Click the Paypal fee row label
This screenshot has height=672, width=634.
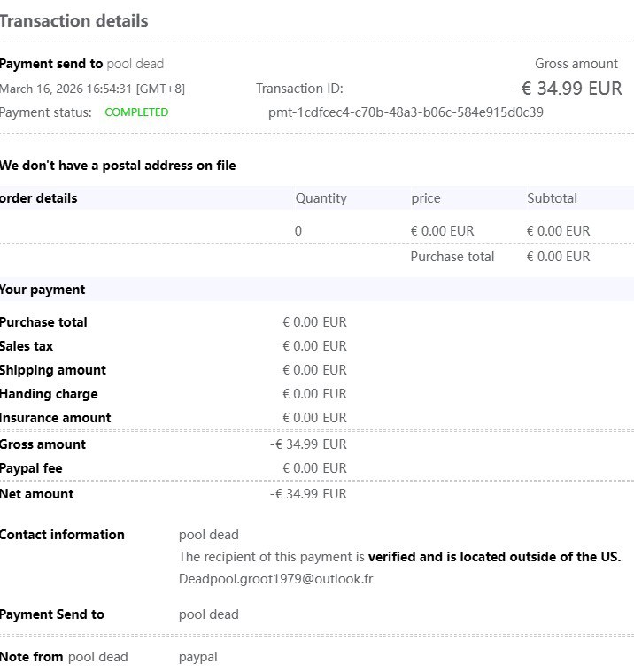(x=31, y=468)
